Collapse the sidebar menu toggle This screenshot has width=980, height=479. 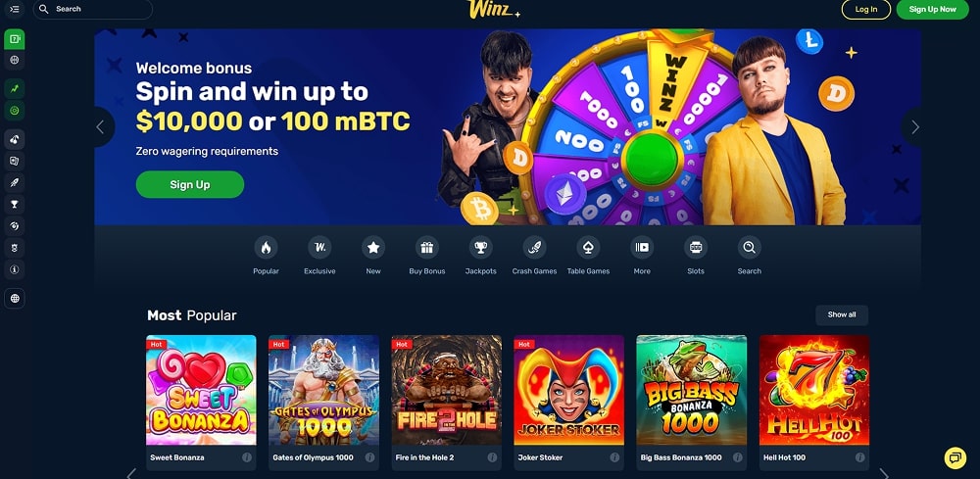coord(15,10)
